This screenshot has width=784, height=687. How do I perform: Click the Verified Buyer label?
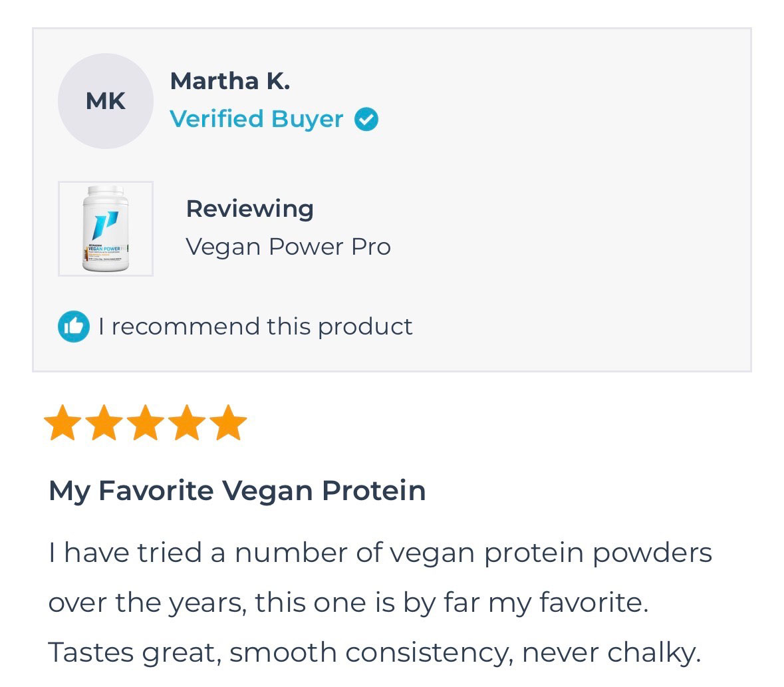pos(257,118)
